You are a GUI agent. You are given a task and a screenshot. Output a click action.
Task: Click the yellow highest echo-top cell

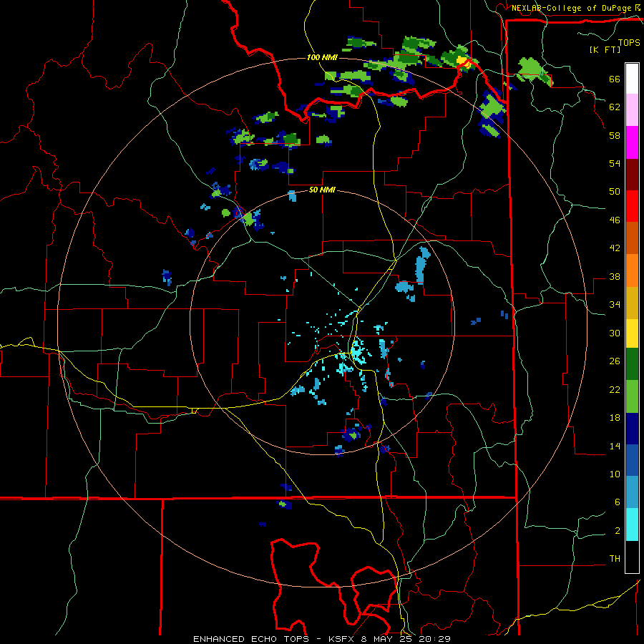click(463, 62)
